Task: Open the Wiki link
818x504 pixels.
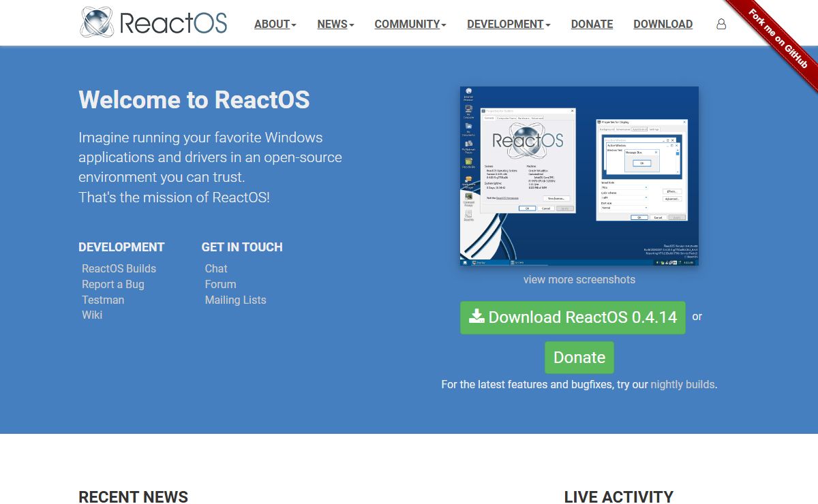Action: pyautogui.click(x=92, y=315)
